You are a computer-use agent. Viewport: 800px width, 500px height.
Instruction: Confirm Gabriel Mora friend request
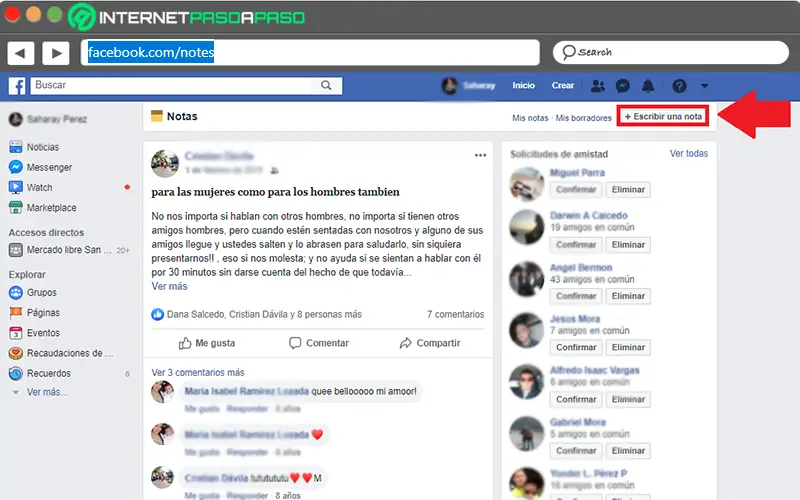[576, 451]
